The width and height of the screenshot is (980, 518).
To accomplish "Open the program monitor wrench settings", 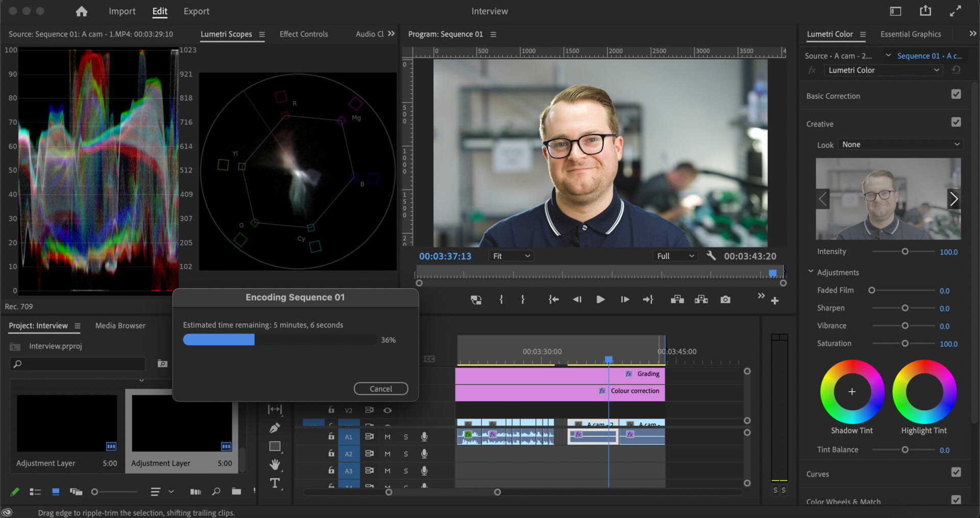I will [710, 256].
